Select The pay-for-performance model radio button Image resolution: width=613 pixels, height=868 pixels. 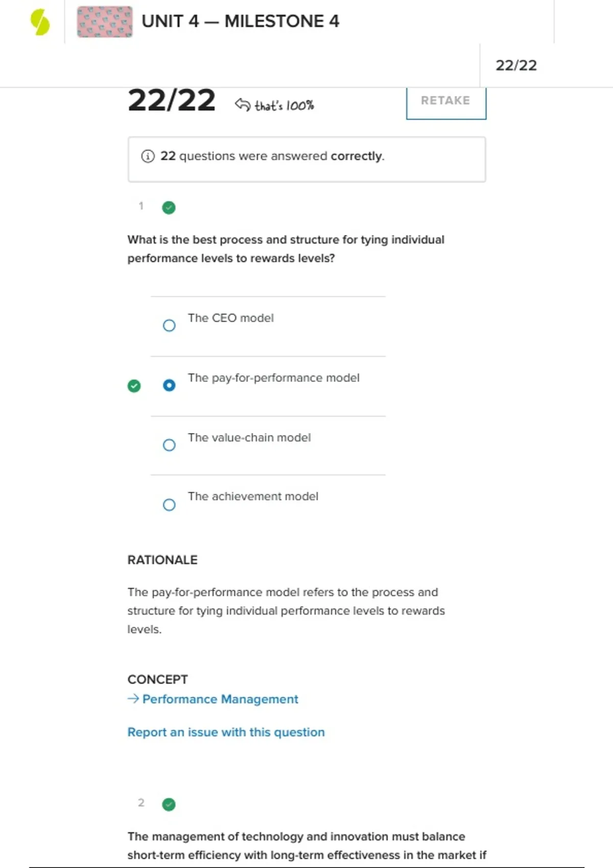[x=169, y=385]
